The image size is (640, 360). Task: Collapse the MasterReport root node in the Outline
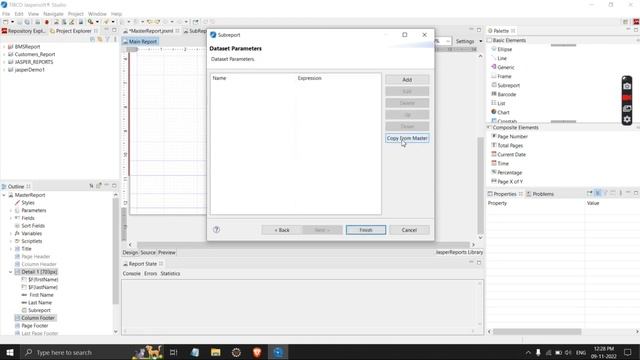(4, 195)
